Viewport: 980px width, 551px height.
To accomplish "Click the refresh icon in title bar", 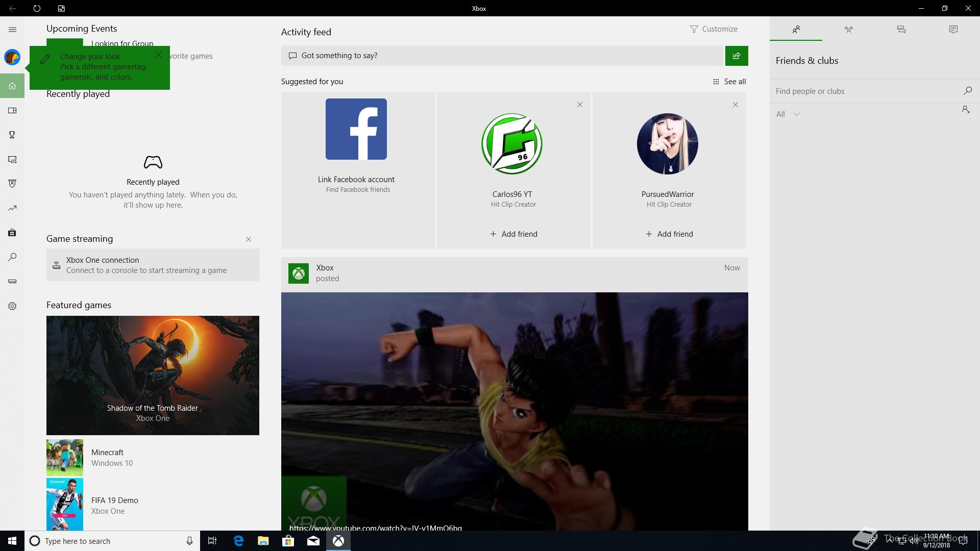I will click(37, 8).
